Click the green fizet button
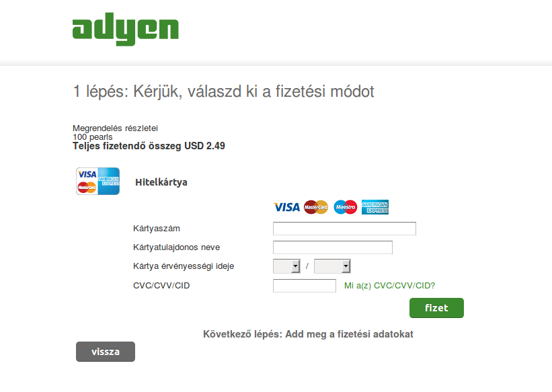The width and height of the screenshot is (552, 392). click(x=436, y=308)
